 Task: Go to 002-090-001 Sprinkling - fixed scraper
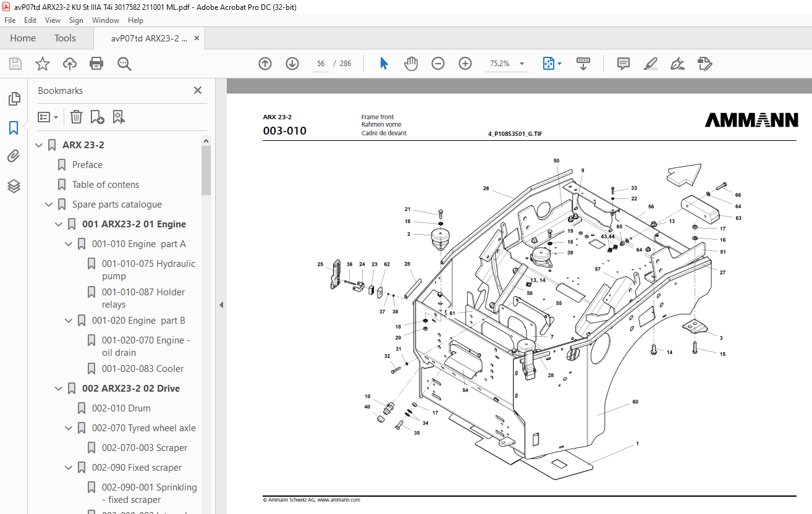(x=150, y=494)
